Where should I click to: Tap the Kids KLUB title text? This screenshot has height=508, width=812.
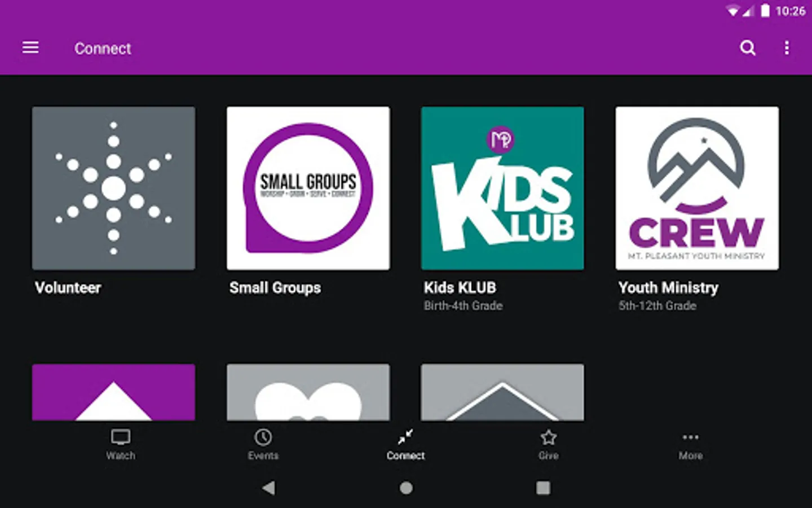click(x=460, y=288)
